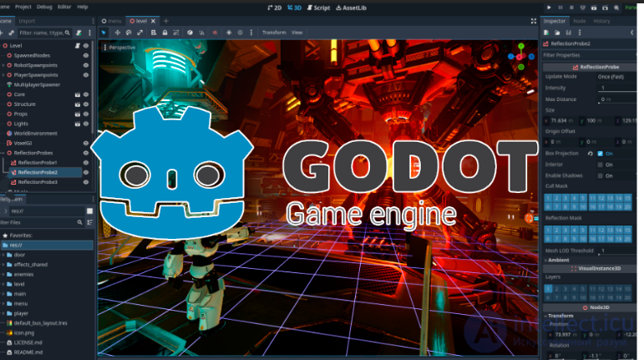The width and height of the screenshot is (644, 360).
Task: Expand the door folder
Action: pos(3,255)
